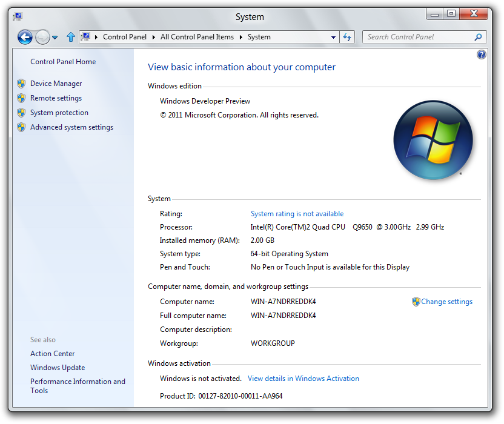View details in Windows Activation
The height and width of the screenshot is (424, 504).
[303, 379]
